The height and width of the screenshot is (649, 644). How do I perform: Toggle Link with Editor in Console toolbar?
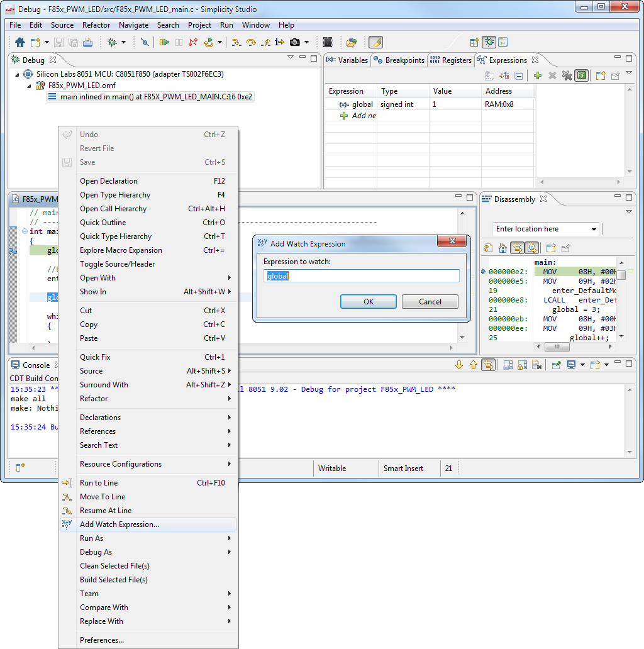[489, 365]
